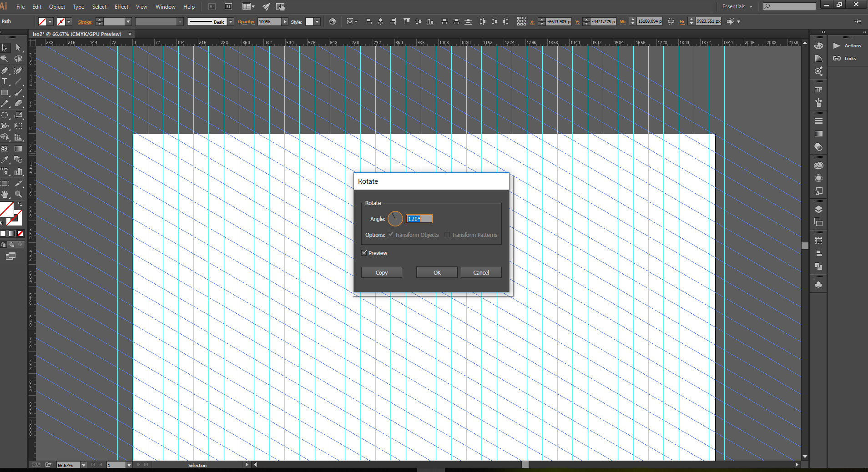Select the Zoom tool

[x=18, y=194]
